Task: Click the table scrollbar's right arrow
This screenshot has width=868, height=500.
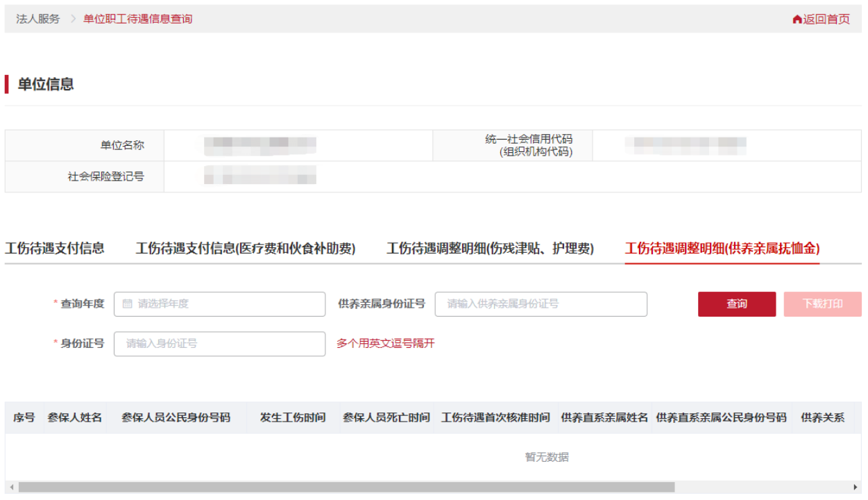Action: click(856, 487)
